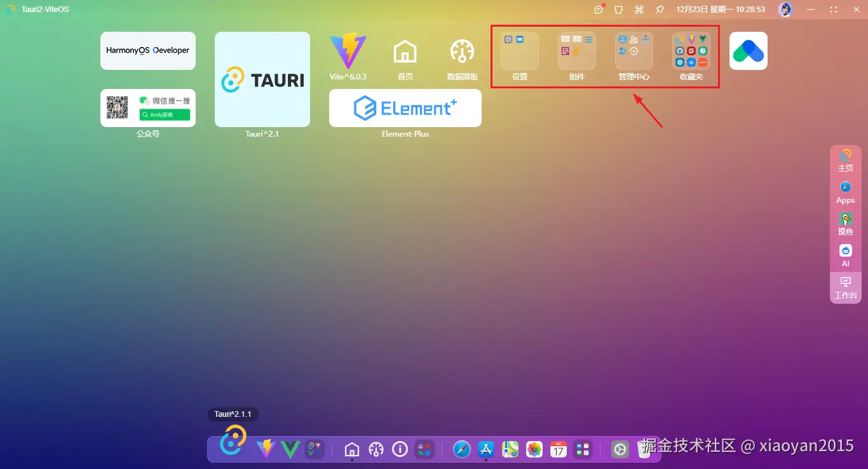This screenshot has width=868, height=469.
Task: Click the home icon in the dock
Action: (352, 449)
